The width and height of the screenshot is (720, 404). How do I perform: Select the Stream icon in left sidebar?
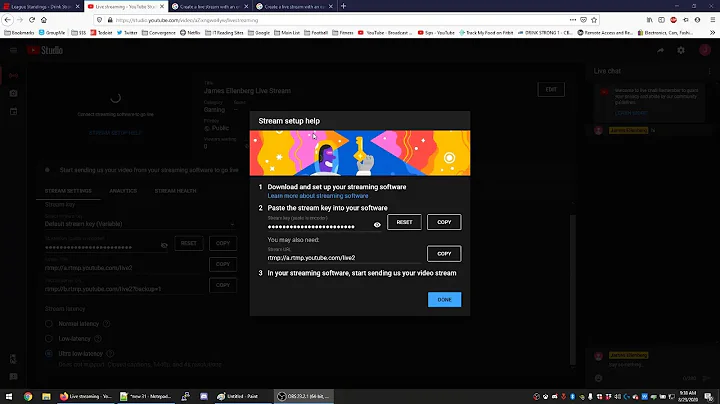(13, 75)
